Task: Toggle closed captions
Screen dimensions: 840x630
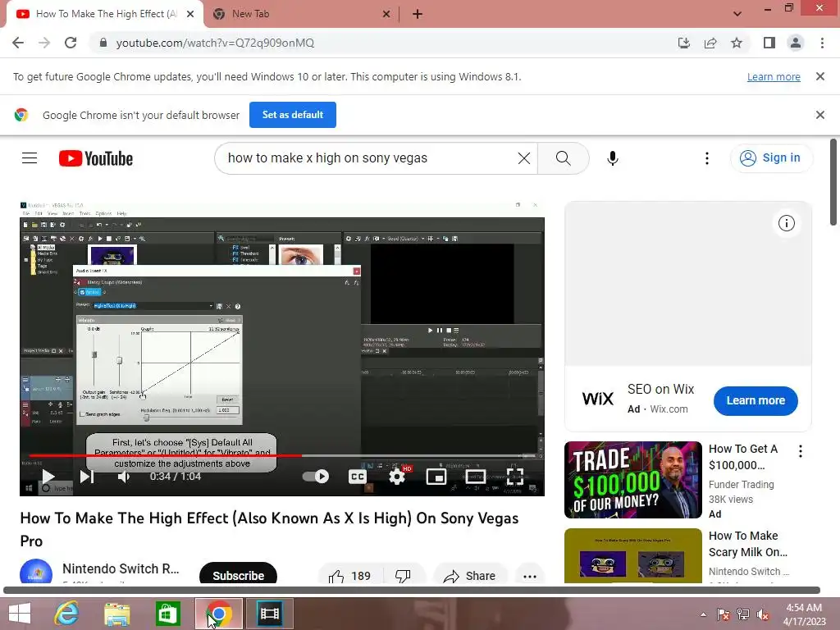Action: (358, 477)
